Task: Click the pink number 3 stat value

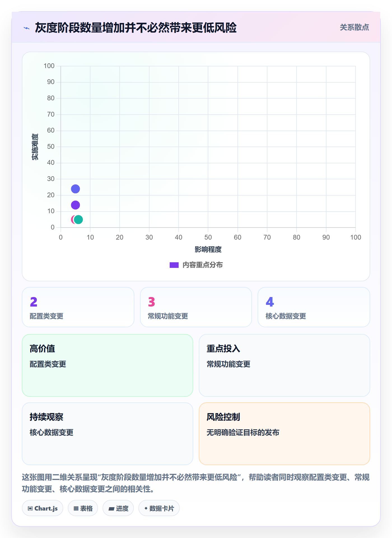Action: (151, 302)
